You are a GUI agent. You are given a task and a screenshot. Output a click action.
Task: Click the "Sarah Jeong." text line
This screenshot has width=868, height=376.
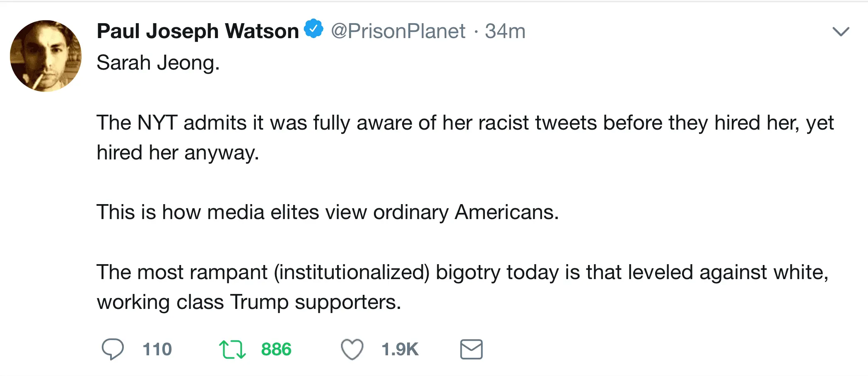[x=158, y=63]
